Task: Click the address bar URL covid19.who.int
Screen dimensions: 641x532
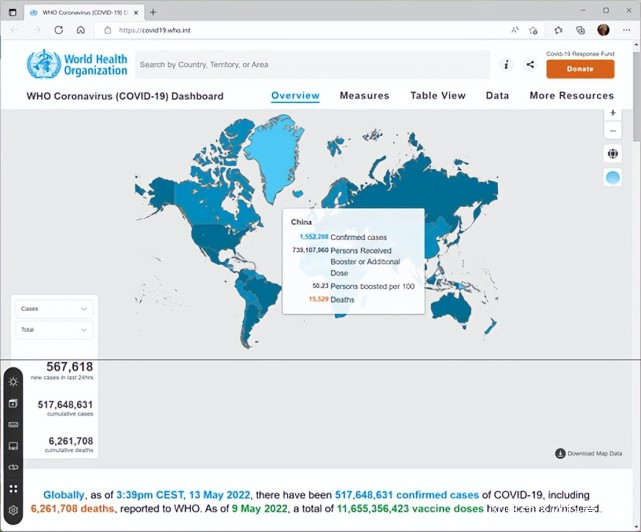Action: [x=155, y=30]
